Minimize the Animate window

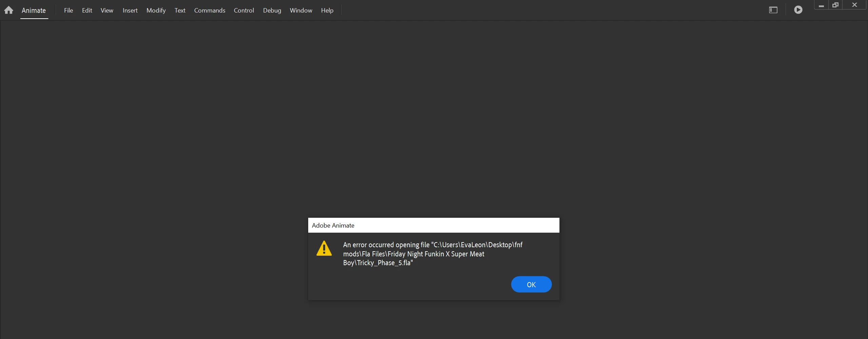[821, 5]
